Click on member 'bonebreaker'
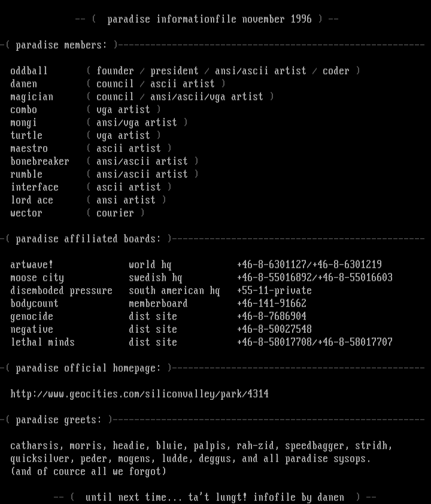431x504 pixels. pos(40,162)
